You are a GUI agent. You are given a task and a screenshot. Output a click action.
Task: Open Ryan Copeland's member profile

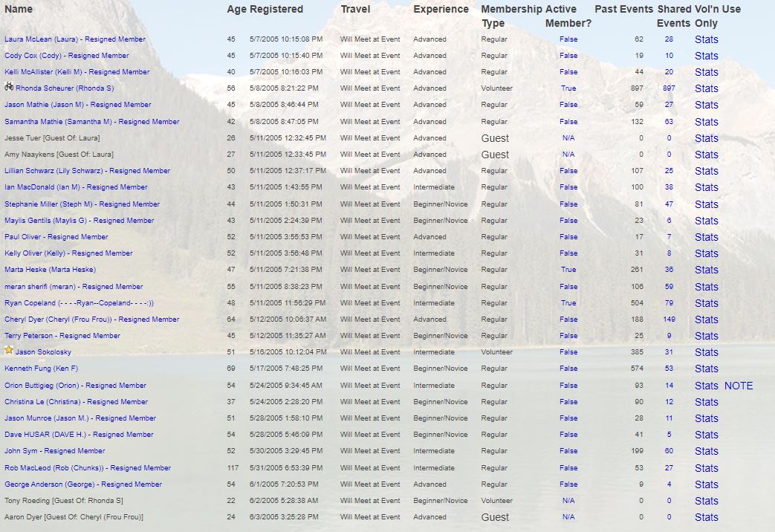(x=79, y=303)
